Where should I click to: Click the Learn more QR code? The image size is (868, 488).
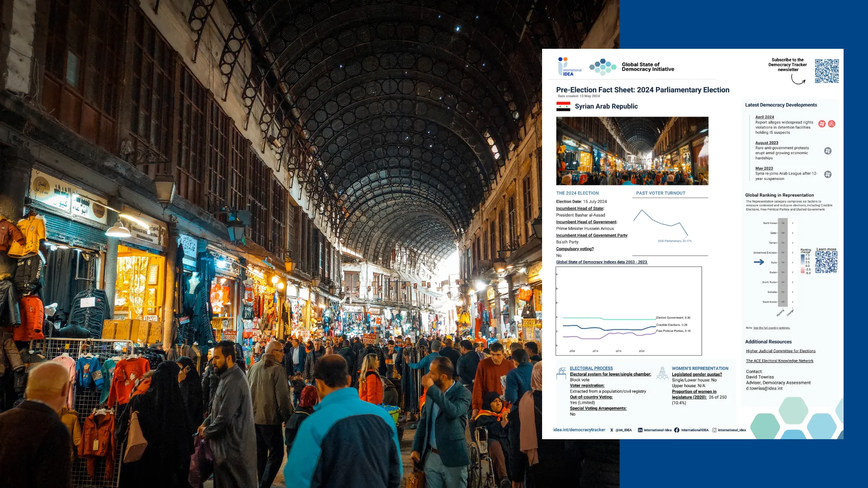point(826,262)
